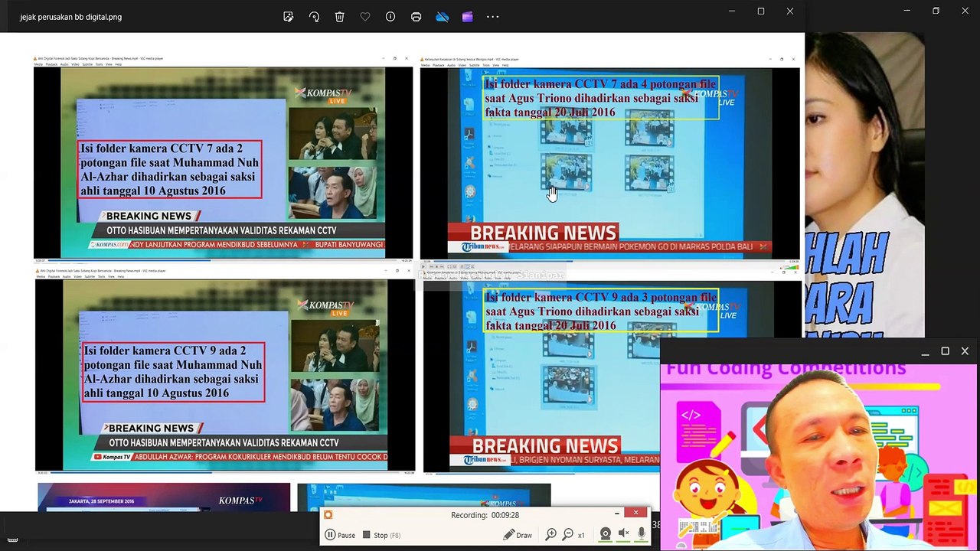Pause the screen recording
This screenshot has height=551, width=980.
pos(340,535)
